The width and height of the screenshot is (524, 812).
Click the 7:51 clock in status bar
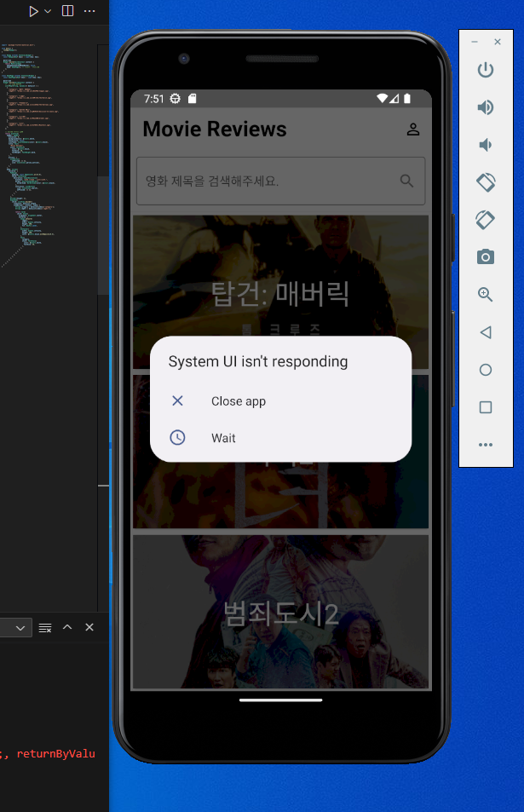[x=153, y=98]
